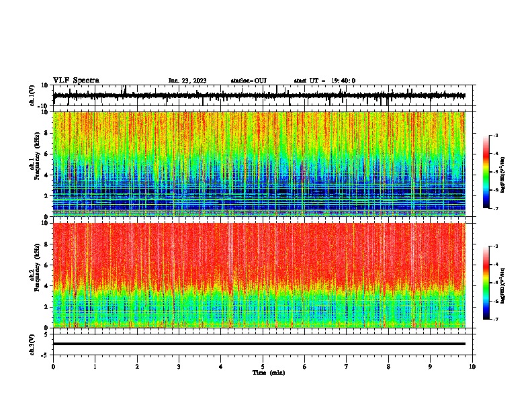
Task: Click the ch.2 "Frequency (kHz)" axis label
Action: (x=38, y=267)
